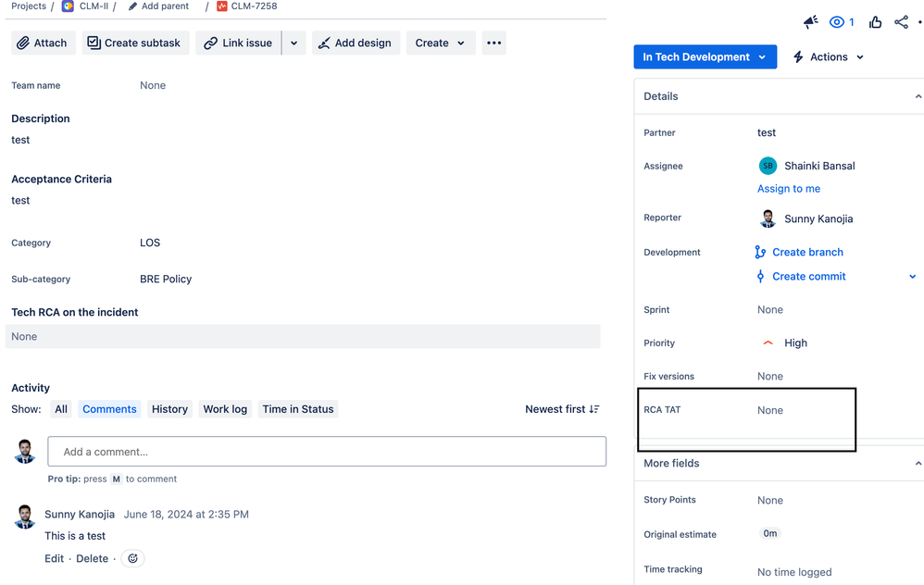Open the Work log tab
This screenshot has width=924, height=585.
click(225, 408)
